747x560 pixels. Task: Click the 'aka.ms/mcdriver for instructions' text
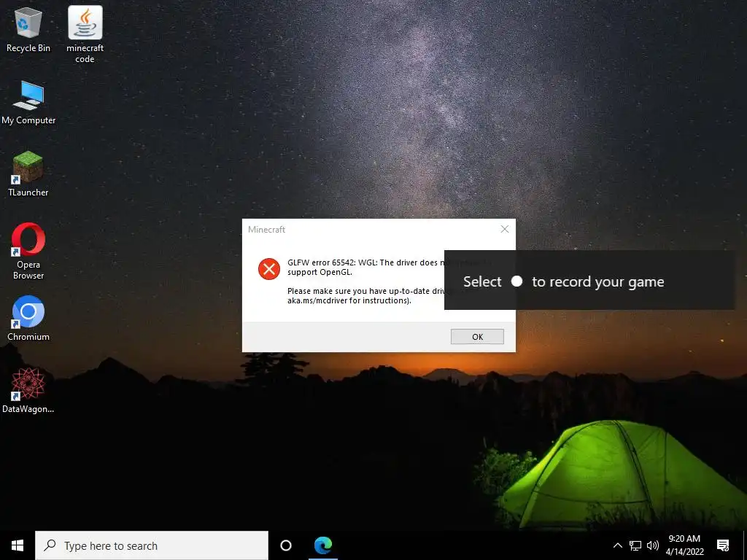pyautogui.click(x=348, y=300)
